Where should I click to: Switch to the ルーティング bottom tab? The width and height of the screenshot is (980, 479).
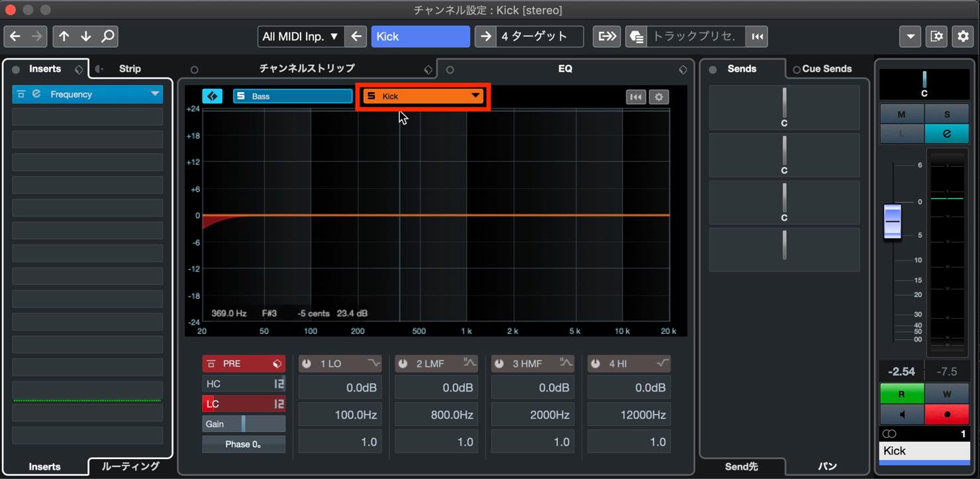pyautogui.click(x=130, y=466)
